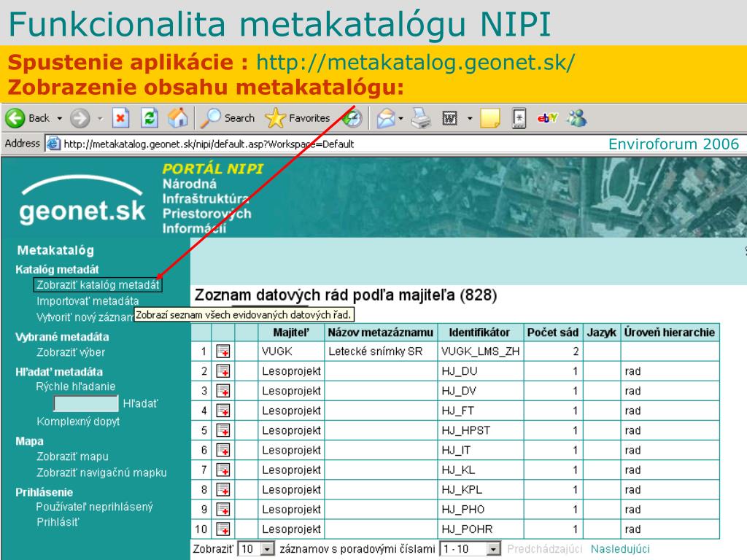Screen dimensions: 747x560
Task: Click the 'Nasledujúci' next page link
Action: point(620,549)
